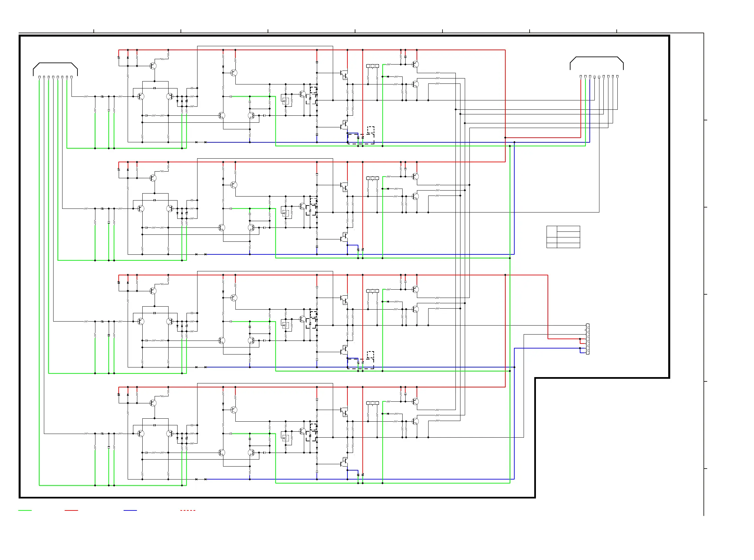Click the dashed red line legend sample

pos(188,510)
